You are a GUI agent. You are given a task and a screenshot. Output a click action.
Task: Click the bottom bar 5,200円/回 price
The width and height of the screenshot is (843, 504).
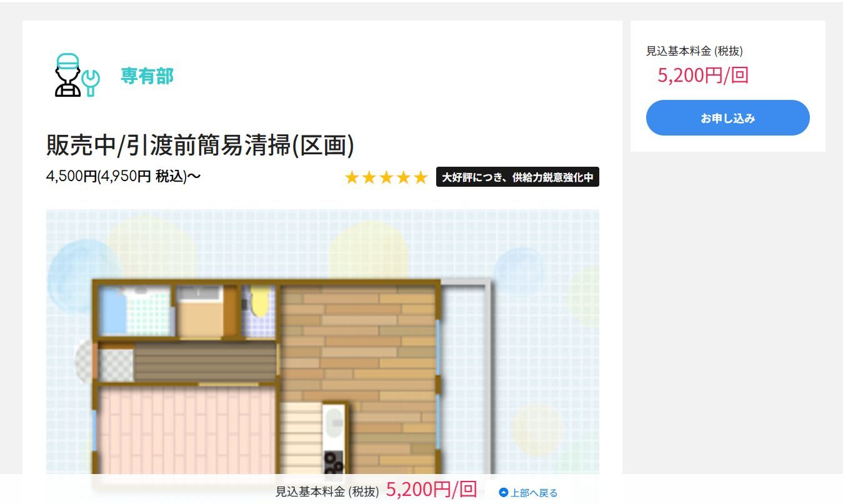[x=432, y=490]
